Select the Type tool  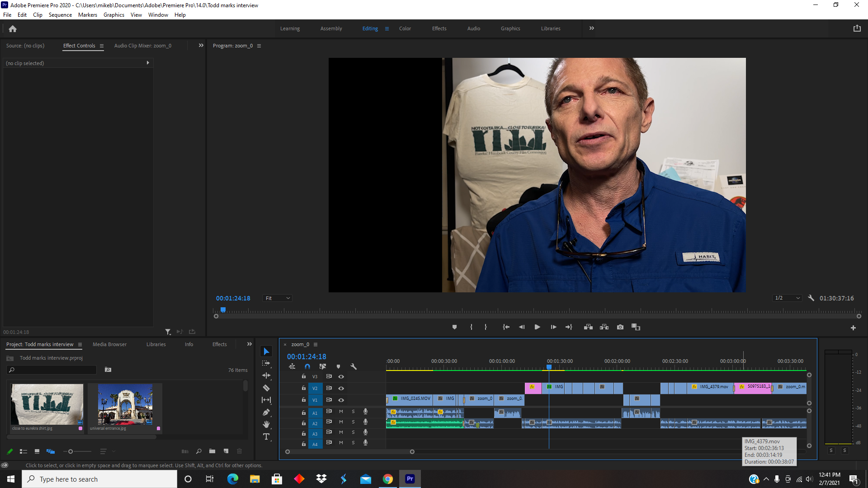pyautogui.click(x=266, y=436)
